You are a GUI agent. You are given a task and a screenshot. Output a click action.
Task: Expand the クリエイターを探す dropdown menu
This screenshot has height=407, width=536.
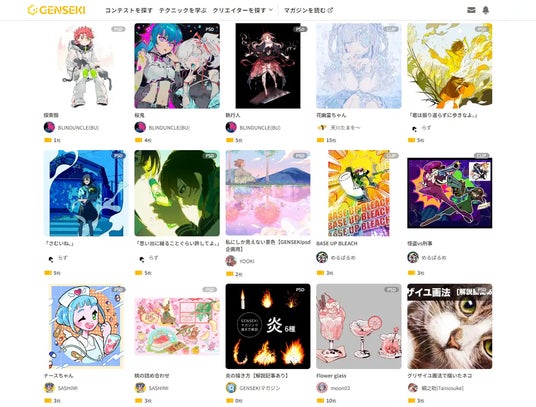click(x=242, y=10)
